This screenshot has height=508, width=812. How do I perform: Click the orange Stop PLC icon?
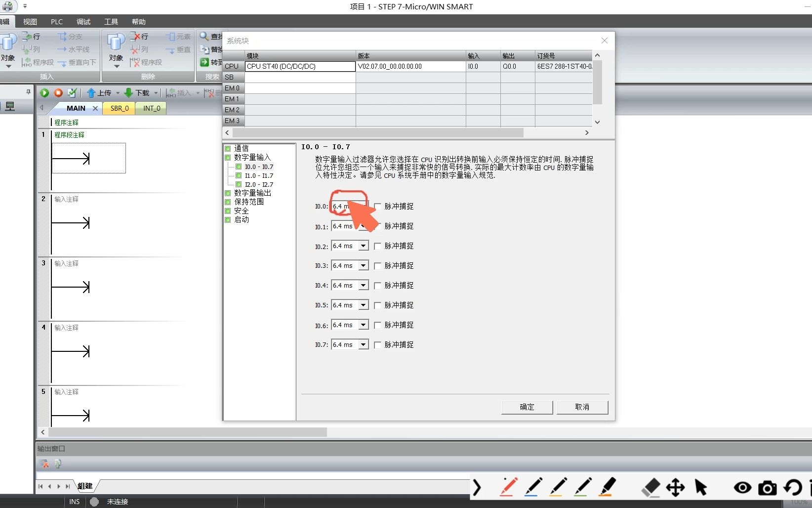(58, 93)
